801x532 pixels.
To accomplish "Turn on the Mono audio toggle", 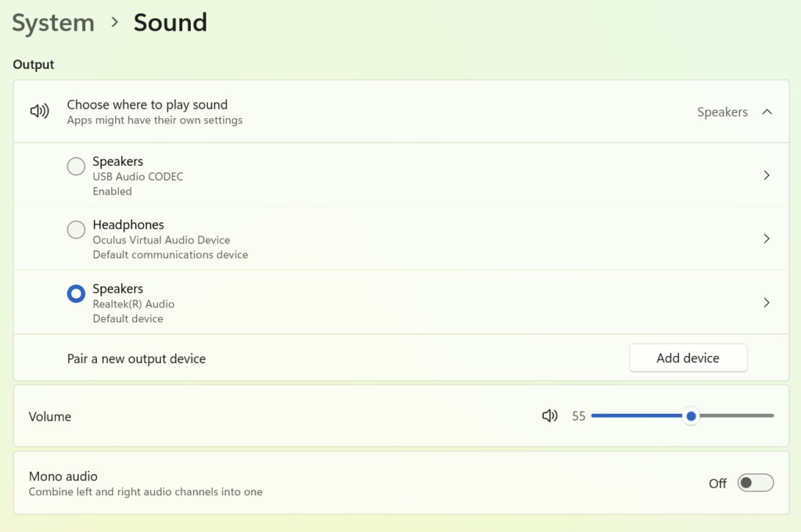I will pos(756,483).
